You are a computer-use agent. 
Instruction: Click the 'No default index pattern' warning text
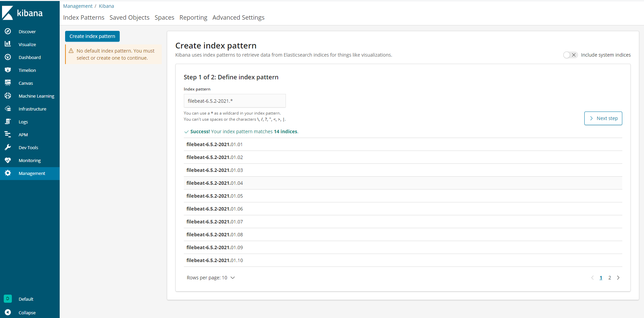(x=115, y=54)
